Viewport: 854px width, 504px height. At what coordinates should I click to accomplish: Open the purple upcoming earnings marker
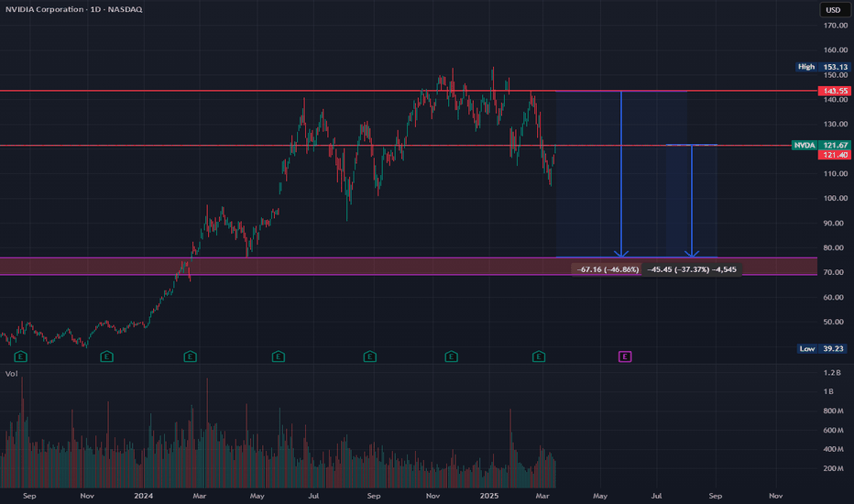(625, 356)
